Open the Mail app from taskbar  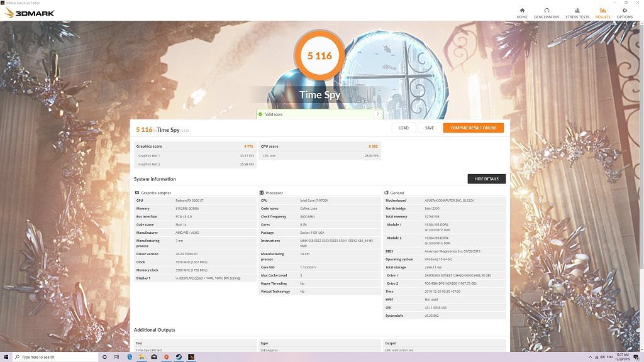[154, 357]
